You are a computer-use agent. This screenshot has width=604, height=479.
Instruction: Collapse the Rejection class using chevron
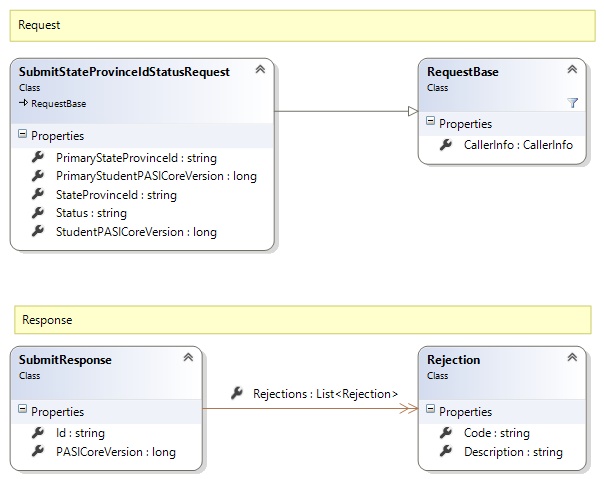coord(572,358)
